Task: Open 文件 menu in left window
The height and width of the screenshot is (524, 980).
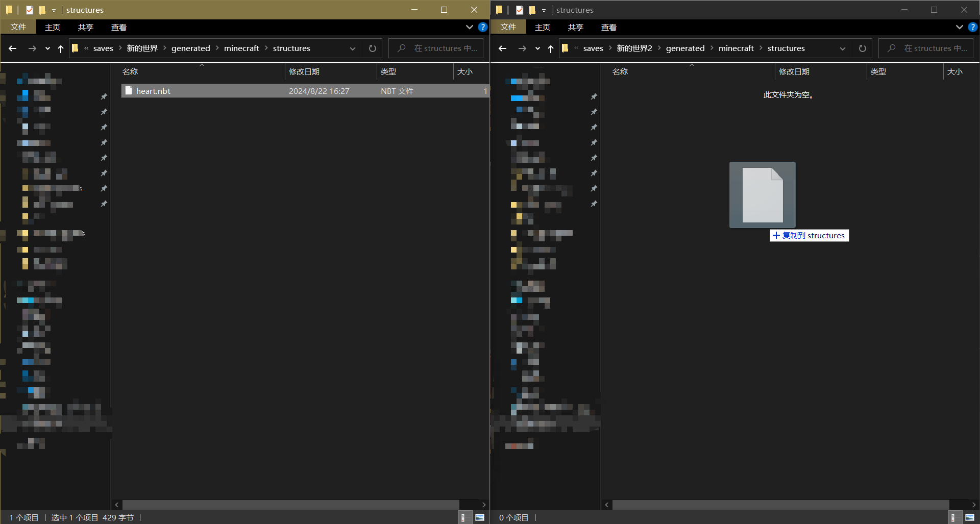Action: [18, 27]
